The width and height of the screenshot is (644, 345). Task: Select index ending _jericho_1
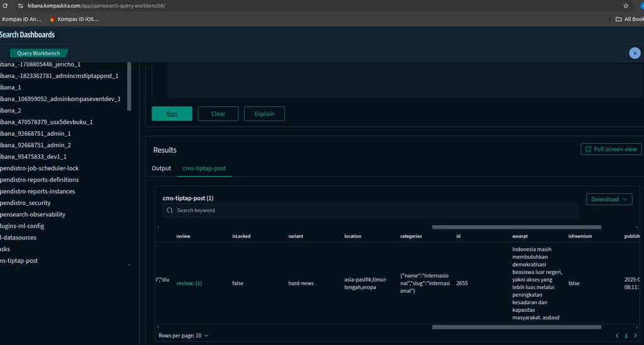tap(40, 64)
